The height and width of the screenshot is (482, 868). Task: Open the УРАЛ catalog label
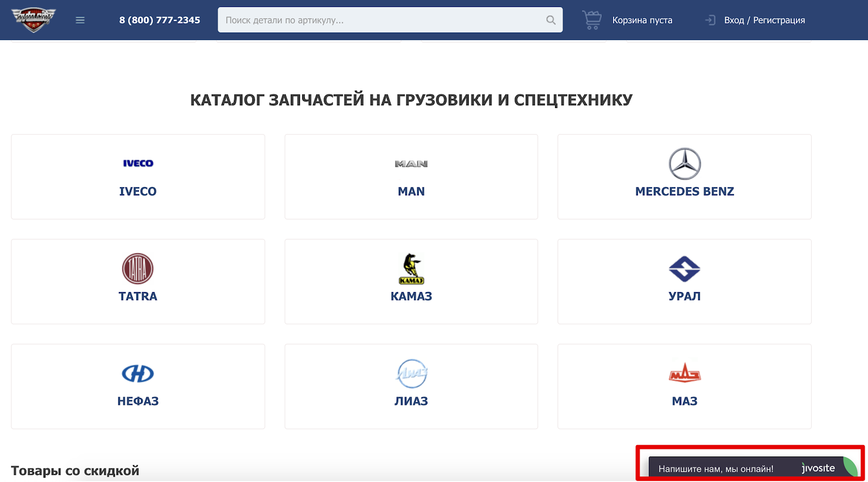(685, 296)
